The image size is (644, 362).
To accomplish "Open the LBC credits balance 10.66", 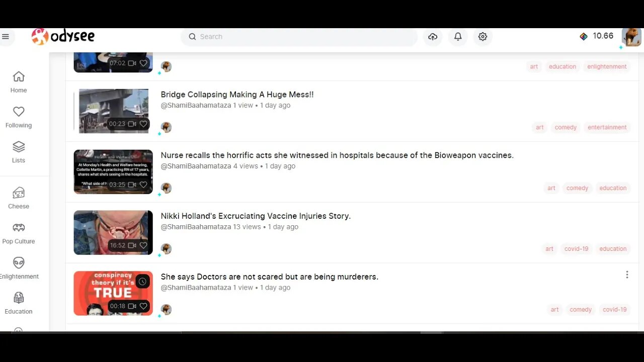I will click(597, 36).
